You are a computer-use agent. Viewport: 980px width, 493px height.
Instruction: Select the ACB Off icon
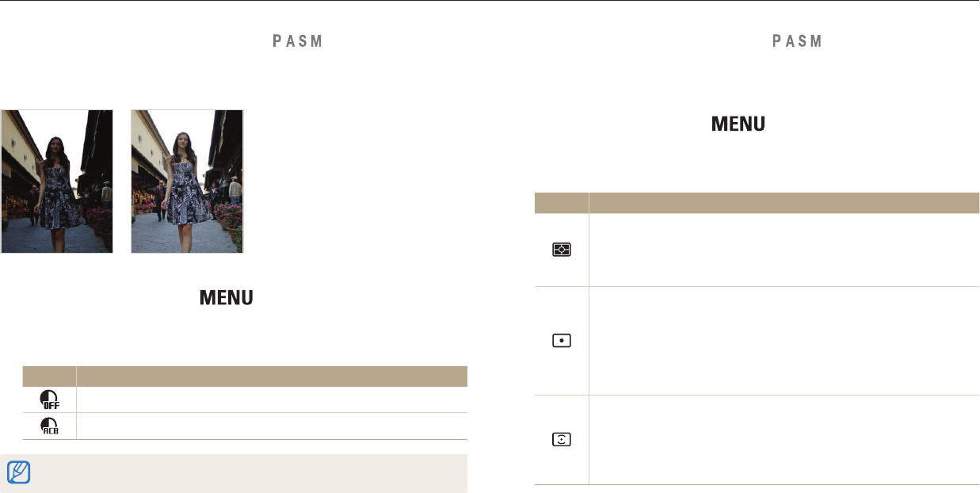pos(50,399)
